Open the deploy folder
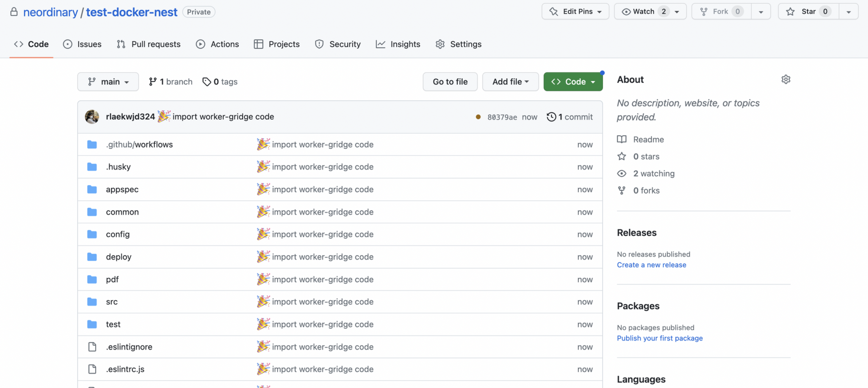868x388 pixels. [x=119, y=257]
